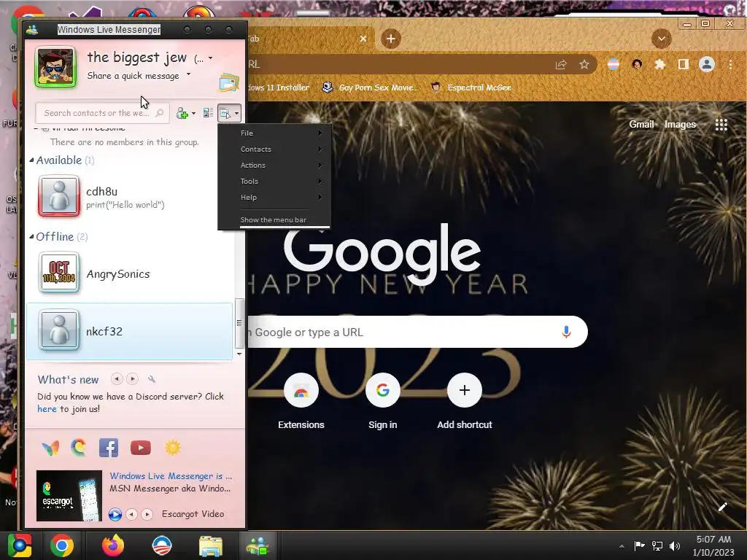
Task: Click the Facebook icon in Messenger
Action: click(109, 448)
